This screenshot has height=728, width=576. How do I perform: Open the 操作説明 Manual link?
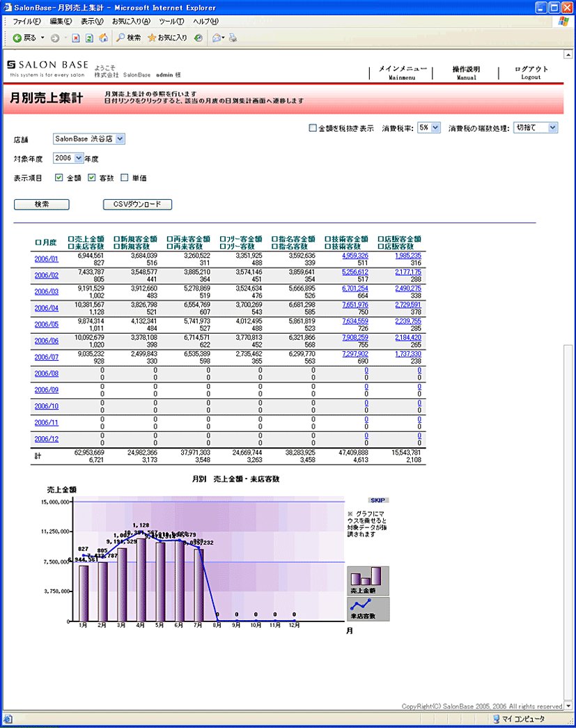(467, 73)
